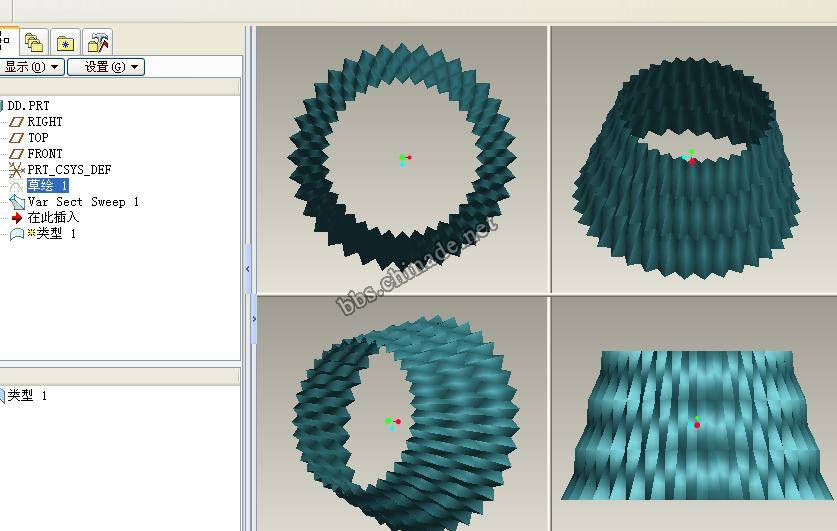Collapse the navigator with the left arrow handle

coord(248,269)
